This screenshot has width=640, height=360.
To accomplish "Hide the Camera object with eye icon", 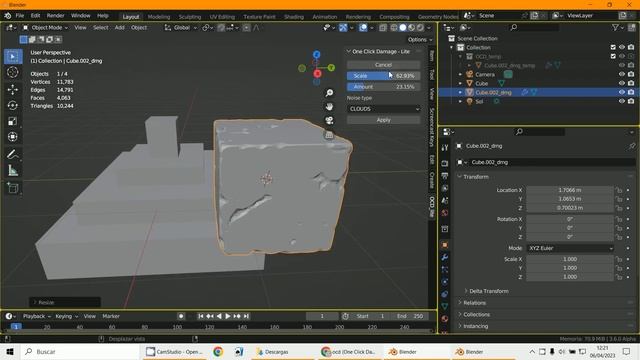I will [x=622, y=74].
